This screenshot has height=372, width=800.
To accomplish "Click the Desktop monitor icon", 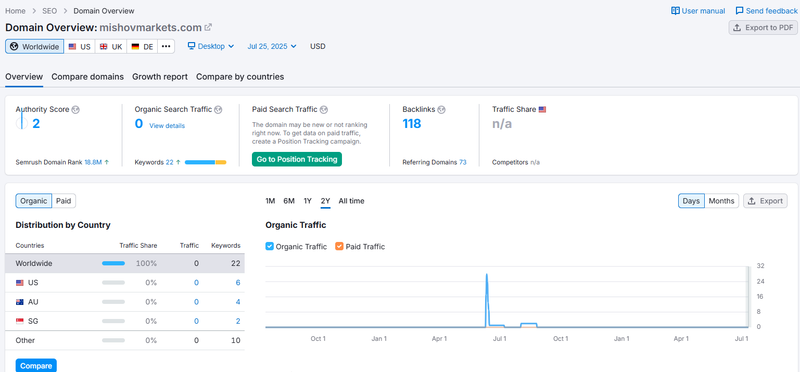I will [x=191, y=46].
